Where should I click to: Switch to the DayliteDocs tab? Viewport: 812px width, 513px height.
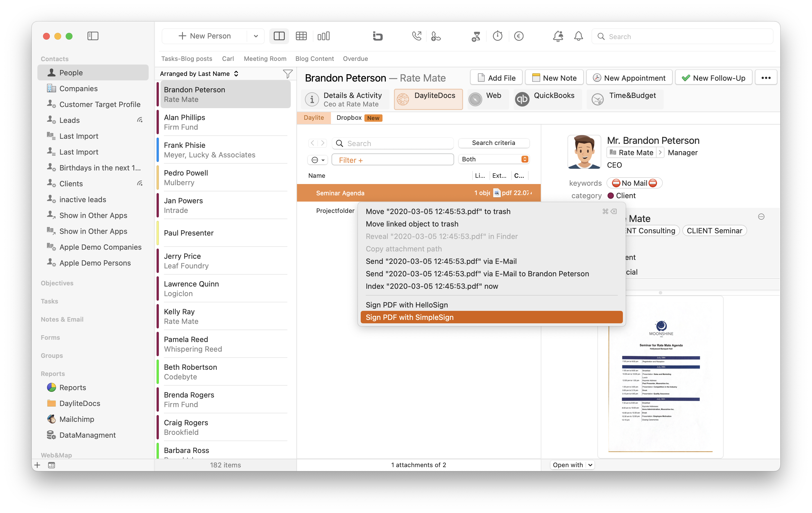428,99
